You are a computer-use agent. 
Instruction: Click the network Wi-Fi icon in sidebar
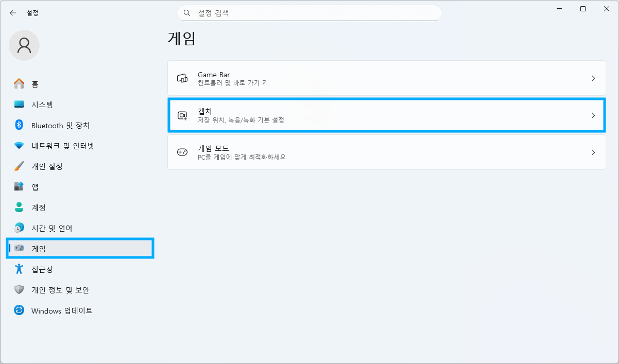pyautogui.click(x=19, y=146)
